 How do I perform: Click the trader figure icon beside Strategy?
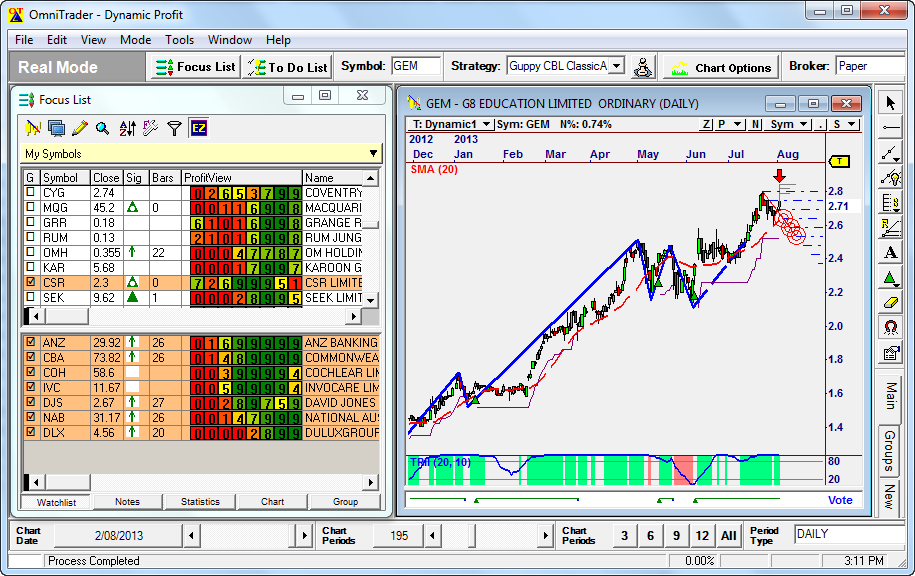(643, 67)
